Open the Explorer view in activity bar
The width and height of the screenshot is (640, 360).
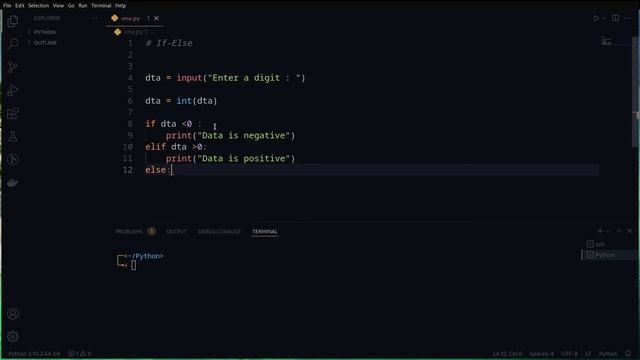click(x=13, y=21)
